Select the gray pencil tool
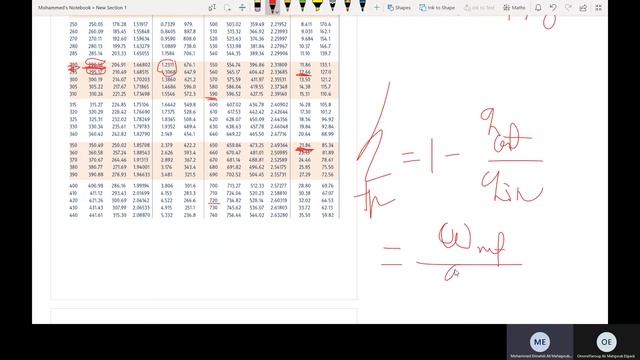The height and width of the screenshot is (360, 640). [333, 6]
